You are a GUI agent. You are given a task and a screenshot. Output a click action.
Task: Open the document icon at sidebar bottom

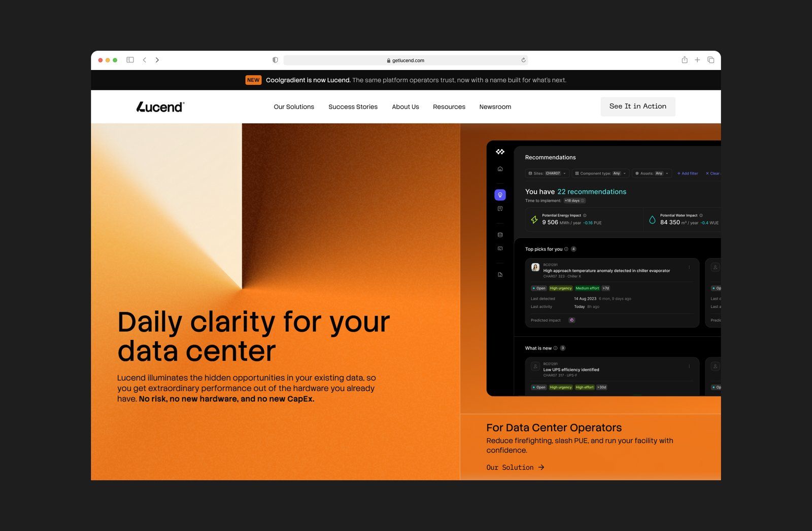coord(500,274)
